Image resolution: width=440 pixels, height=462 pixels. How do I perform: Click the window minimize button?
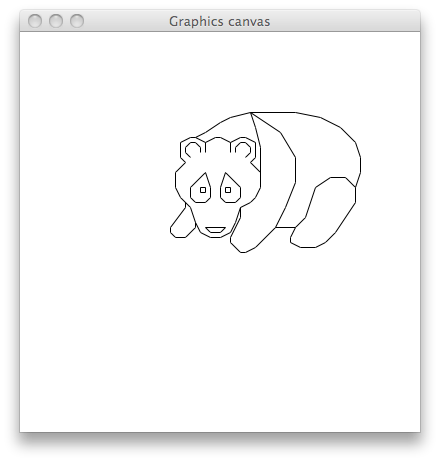click(x=56, y=21)
